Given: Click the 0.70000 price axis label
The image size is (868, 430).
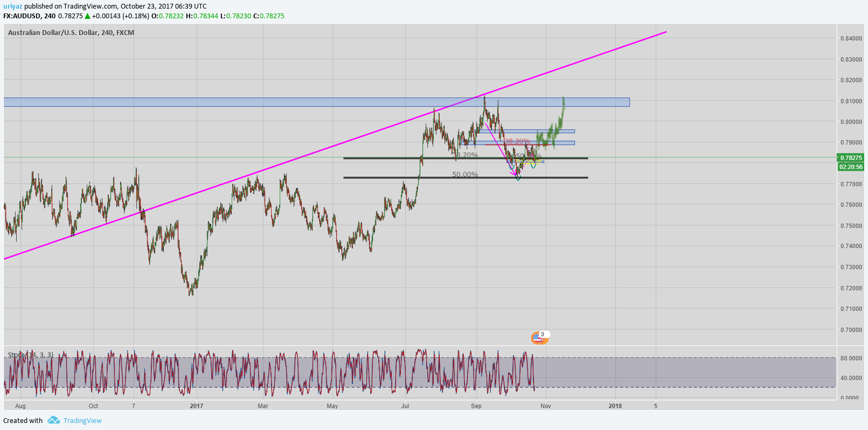Looking at the screenshot, I should [x=851, y=330].
